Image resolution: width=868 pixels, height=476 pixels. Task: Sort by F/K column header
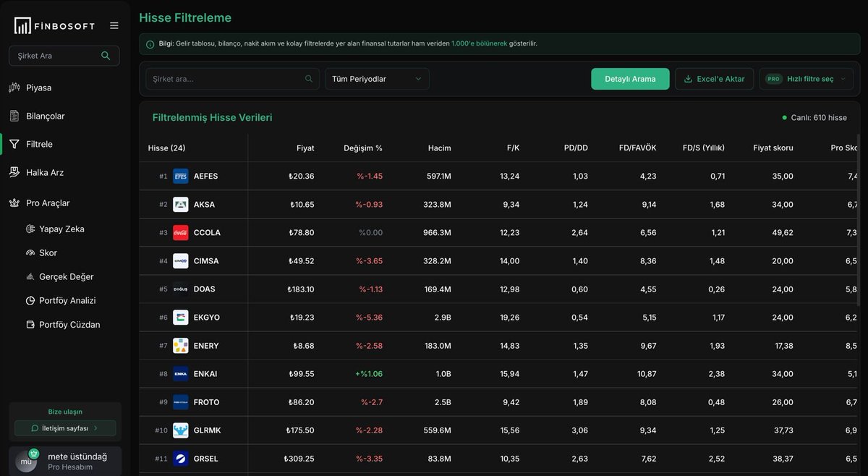[x=513, y=148]
